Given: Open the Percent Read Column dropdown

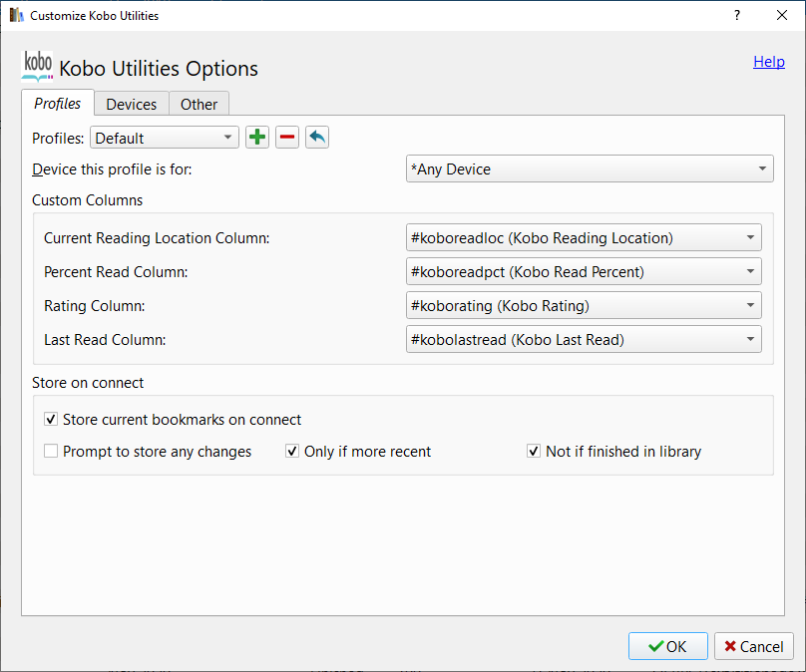Looking at the screenshot, I should (584, 271).
